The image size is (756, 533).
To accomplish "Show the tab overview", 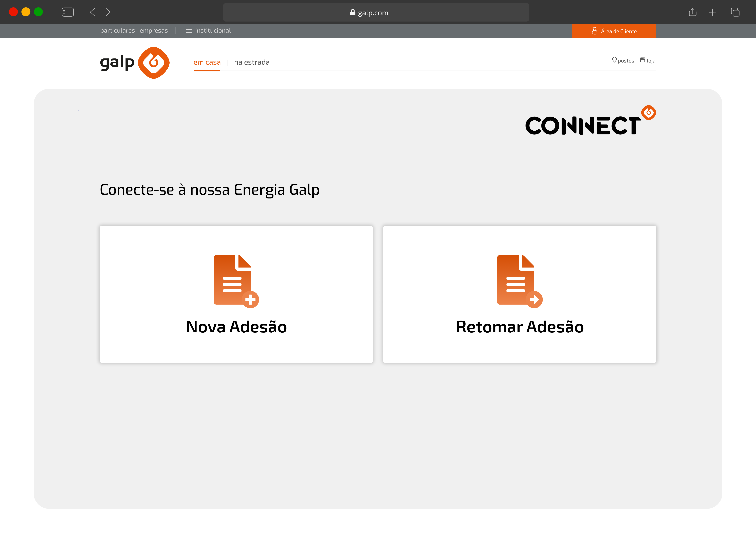I will [735, 13].
